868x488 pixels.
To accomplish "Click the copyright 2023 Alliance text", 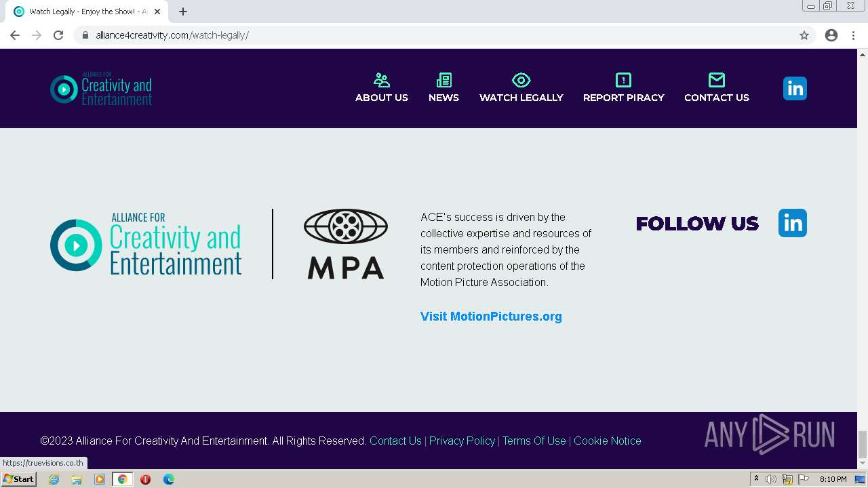I will 203,441.
